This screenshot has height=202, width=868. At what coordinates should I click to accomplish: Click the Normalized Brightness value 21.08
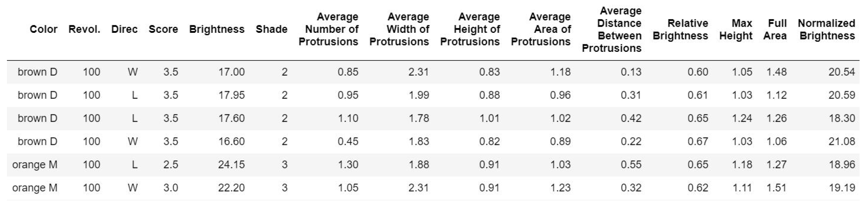[842, 141]
